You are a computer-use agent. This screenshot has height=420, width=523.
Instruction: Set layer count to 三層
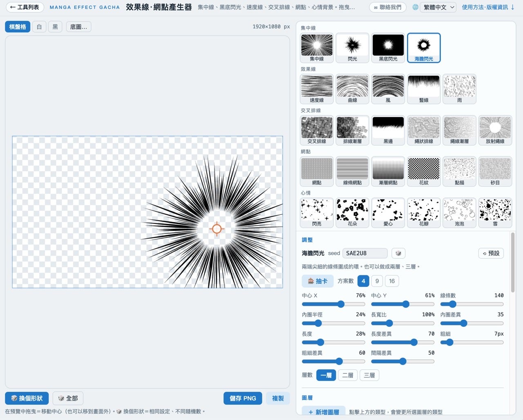[x=369, y=375]
